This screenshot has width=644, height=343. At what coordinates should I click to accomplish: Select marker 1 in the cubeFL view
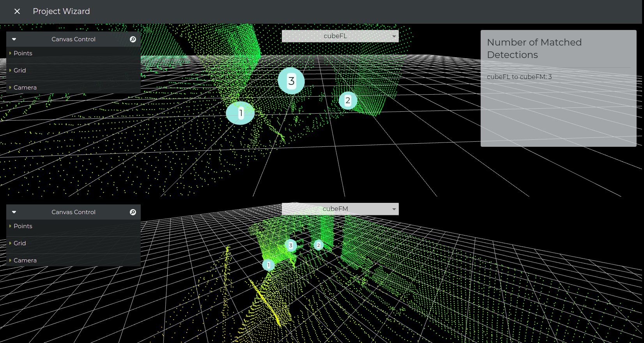(x=241, y=113)
